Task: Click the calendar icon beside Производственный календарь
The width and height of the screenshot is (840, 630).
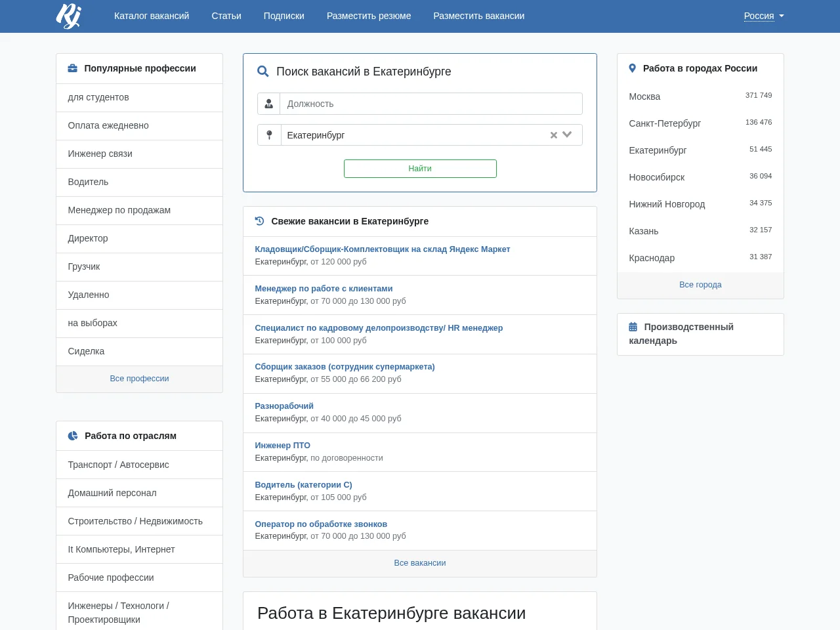Action: click(x=633, y=327)
